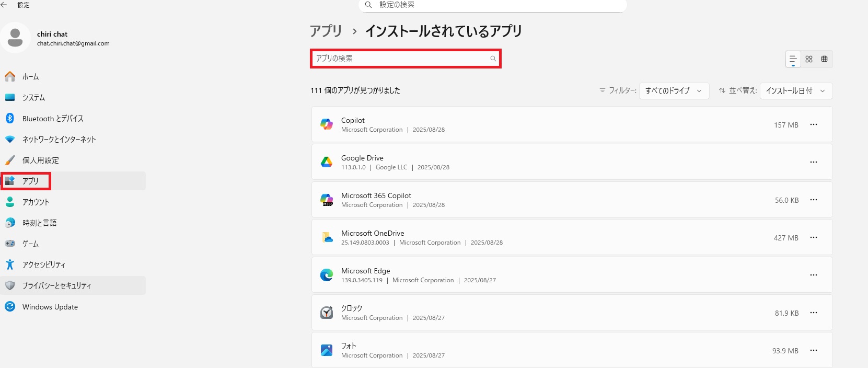Open more options for Microsoft Edge
This screenshot has height=368, width=868.
(x=814, y=275)
